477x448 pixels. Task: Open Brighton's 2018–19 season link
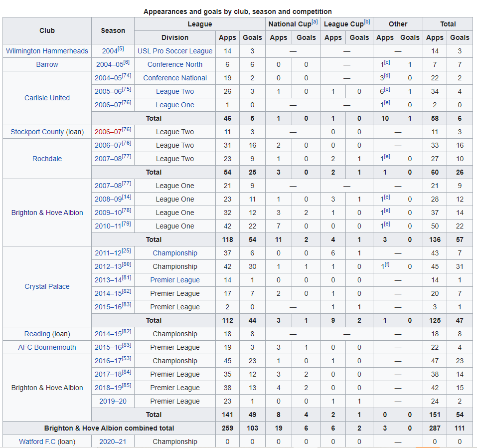pyautogui.click(x=108, y=388)
